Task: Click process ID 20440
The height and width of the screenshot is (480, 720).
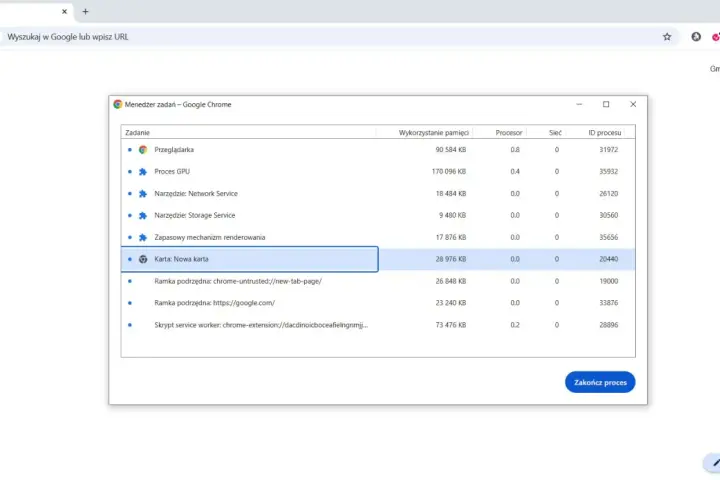Action: [608, 259]
